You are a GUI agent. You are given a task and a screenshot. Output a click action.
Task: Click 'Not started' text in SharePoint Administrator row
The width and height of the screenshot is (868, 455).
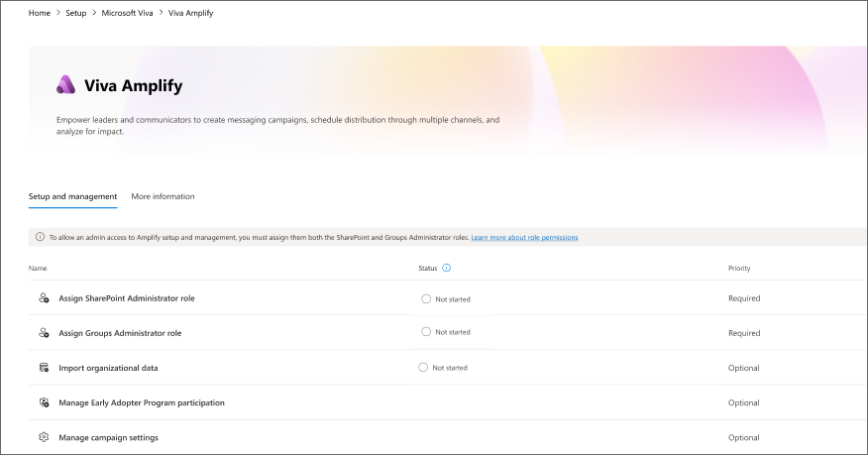(x=452, y=299)
